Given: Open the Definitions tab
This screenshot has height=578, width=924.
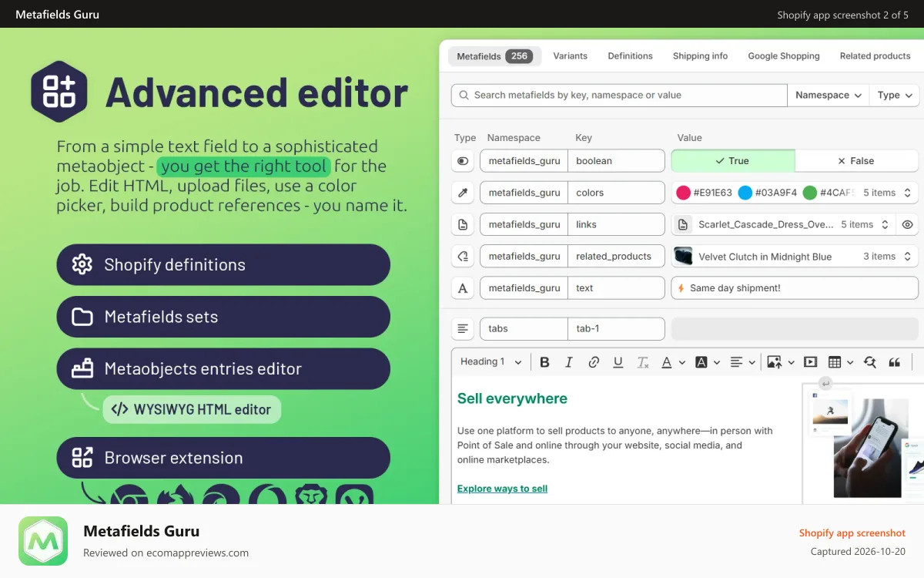Looking at the screenshot, I should pos(630,56).
